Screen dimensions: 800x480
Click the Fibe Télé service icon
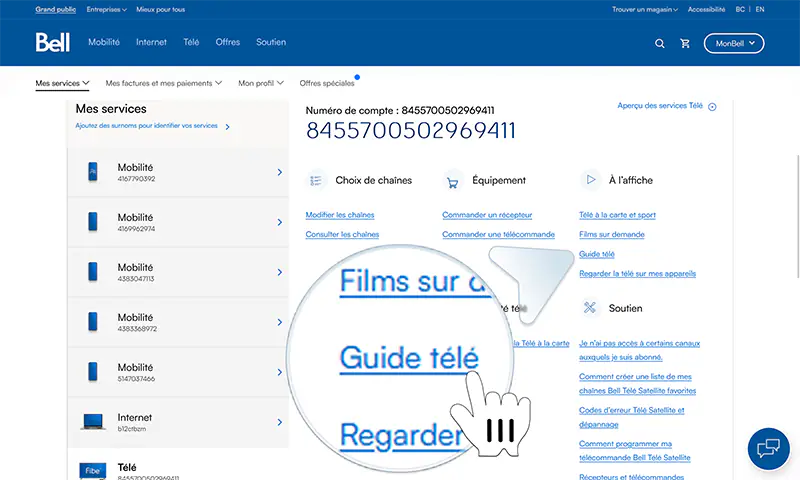pos(93,471)
